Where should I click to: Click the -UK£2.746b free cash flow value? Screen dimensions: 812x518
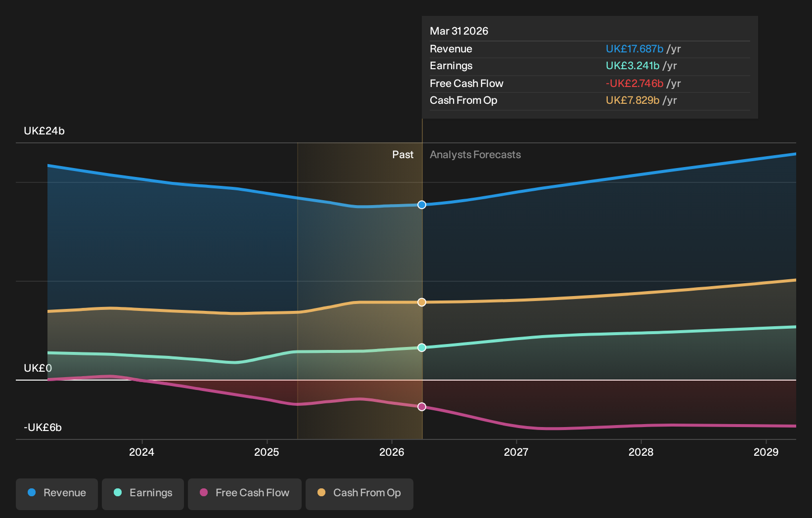634,84
